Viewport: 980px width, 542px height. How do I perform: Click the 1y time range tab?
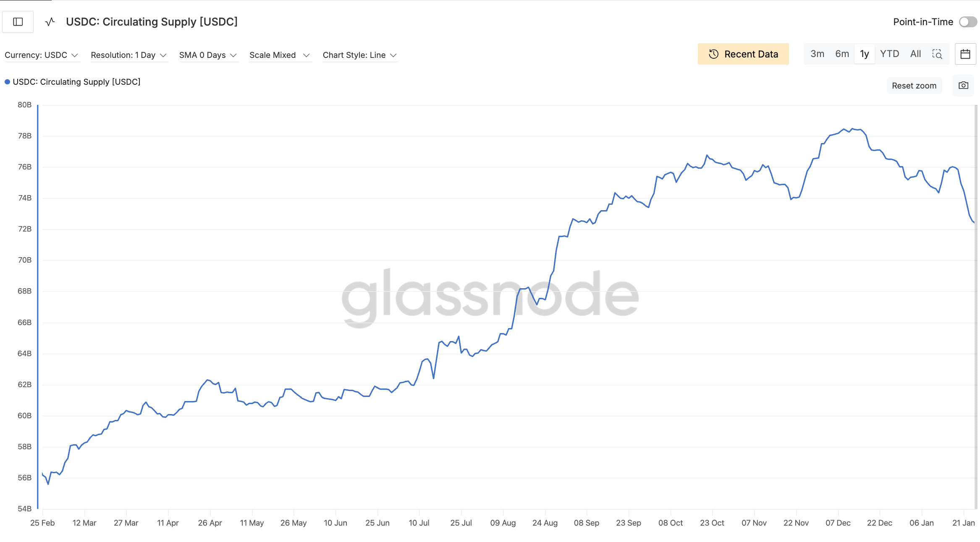[x=865, y=54]
